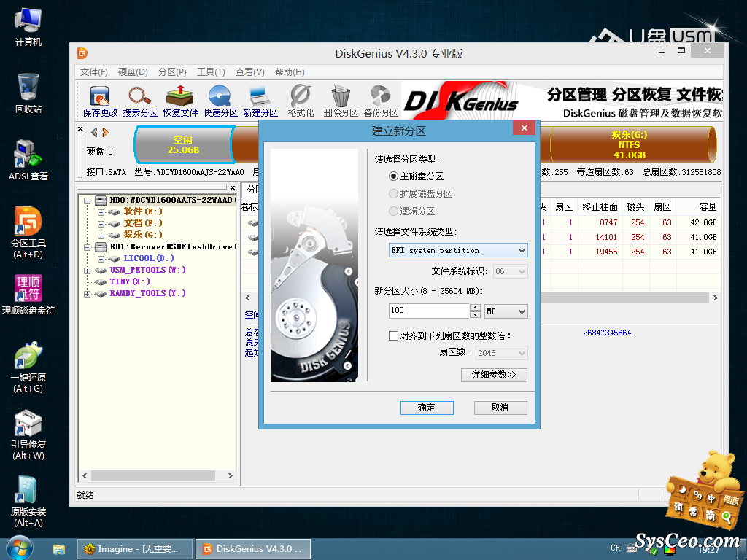Screen dimensions: 747x560
Task: Open the EFI system partition file system dropdown
Action: (458, 250)
